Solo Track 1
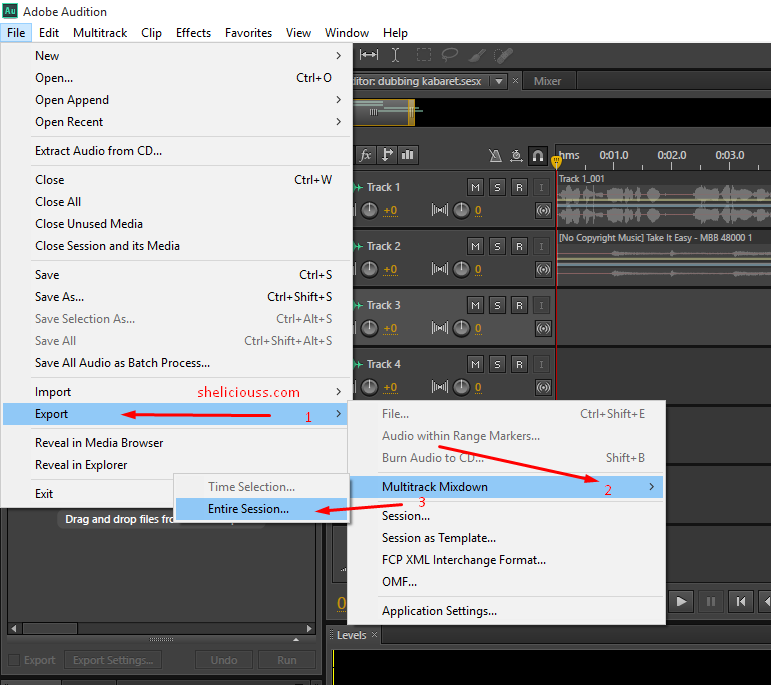The height and width of the screenshot is (685, 771). coord(497,187)
